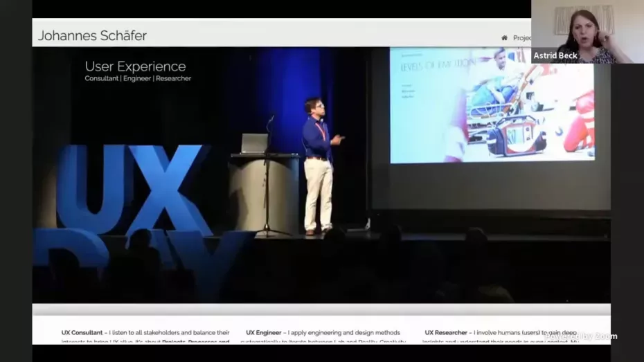Click the laptop on the podium
This screenshot has width=644, height=362.
pyautogui.click(x=254, y=143)
